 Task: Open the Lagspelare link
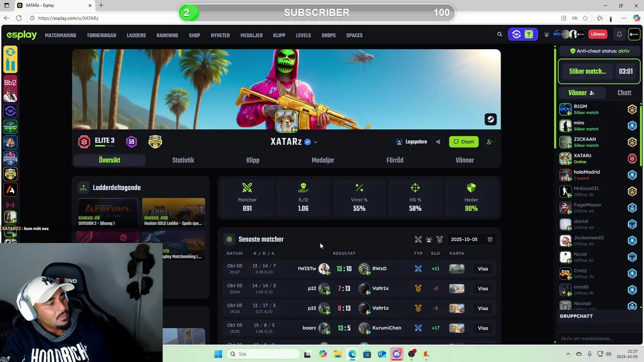click(x=412, y=142)
